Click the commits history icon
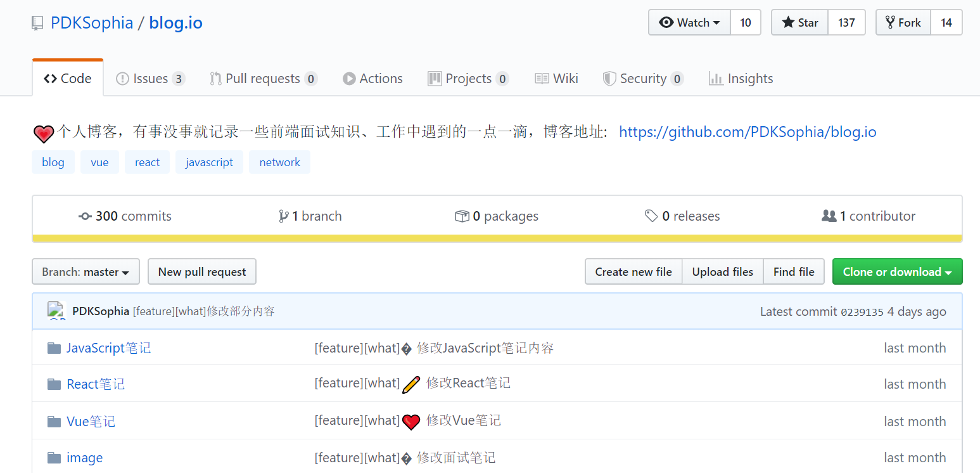Image resolution: width=980 pixels, height=473 pixels. click(85, 216)
